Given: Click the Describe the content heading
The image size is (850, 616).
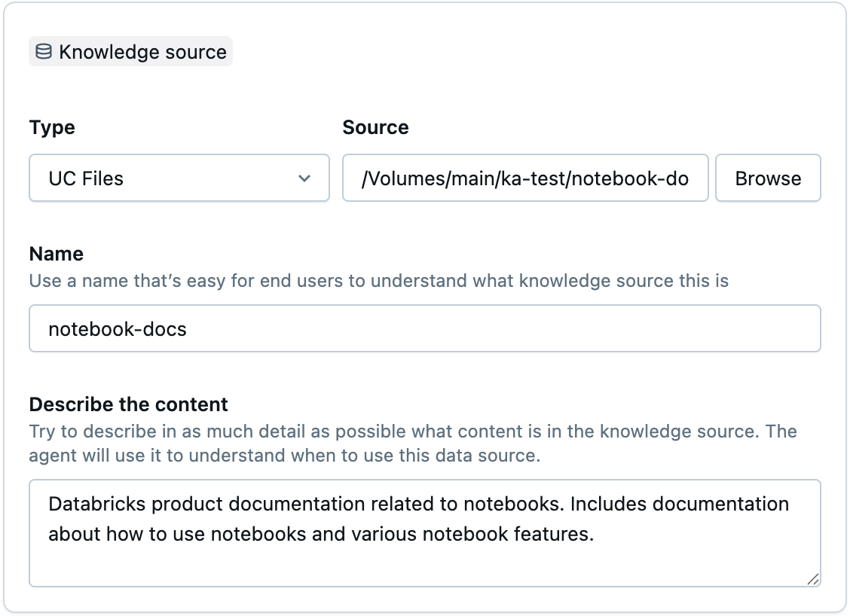Looking at the screenshot, I should tap(129, 404).
